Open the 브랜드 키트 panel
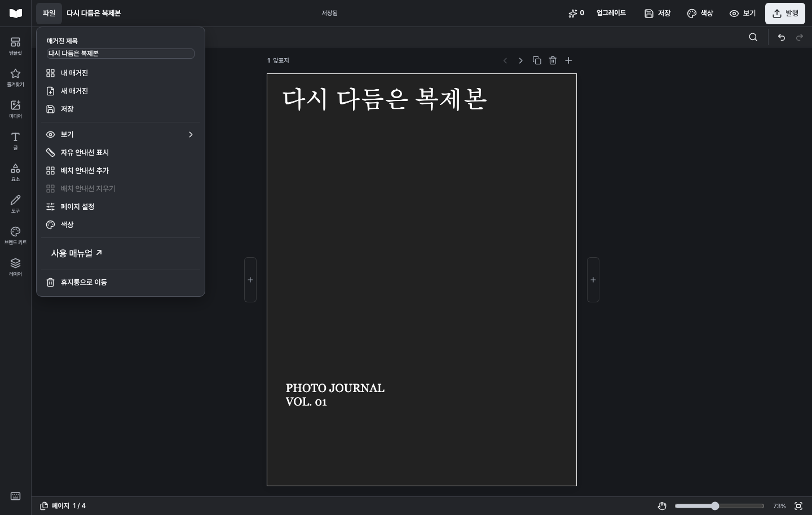The image size is (812, 515). click(x=15, y=235)
